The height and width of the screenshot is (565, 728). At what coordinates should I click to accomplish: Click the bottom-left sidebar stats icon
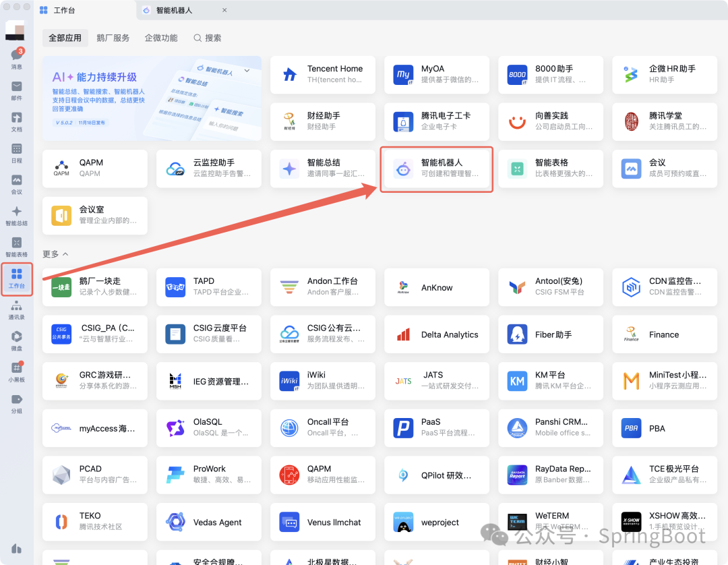tap(17, 549)
